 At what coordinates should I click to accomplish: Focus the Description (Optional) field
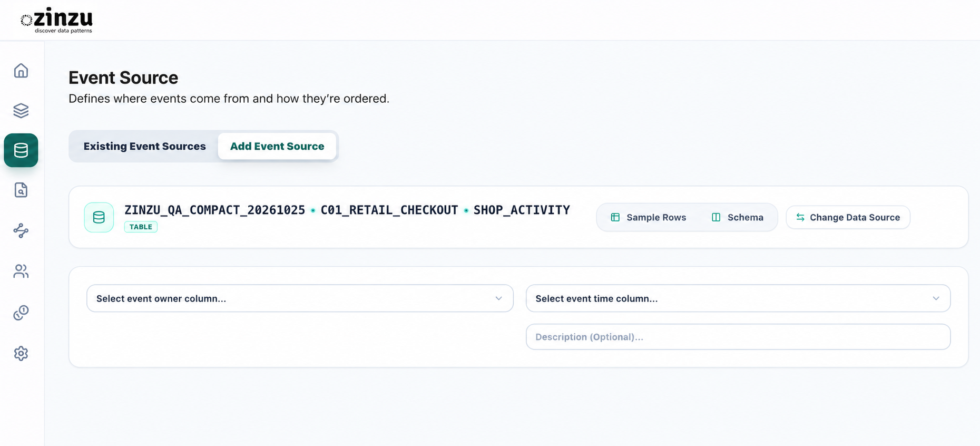[738, 337]
